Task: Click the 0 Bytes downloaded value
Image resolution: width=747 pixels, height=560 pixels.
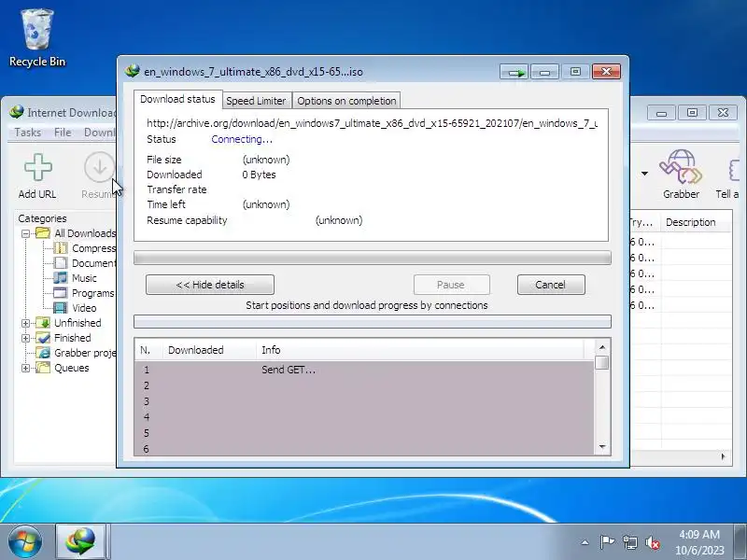Action: pos(259,175)
